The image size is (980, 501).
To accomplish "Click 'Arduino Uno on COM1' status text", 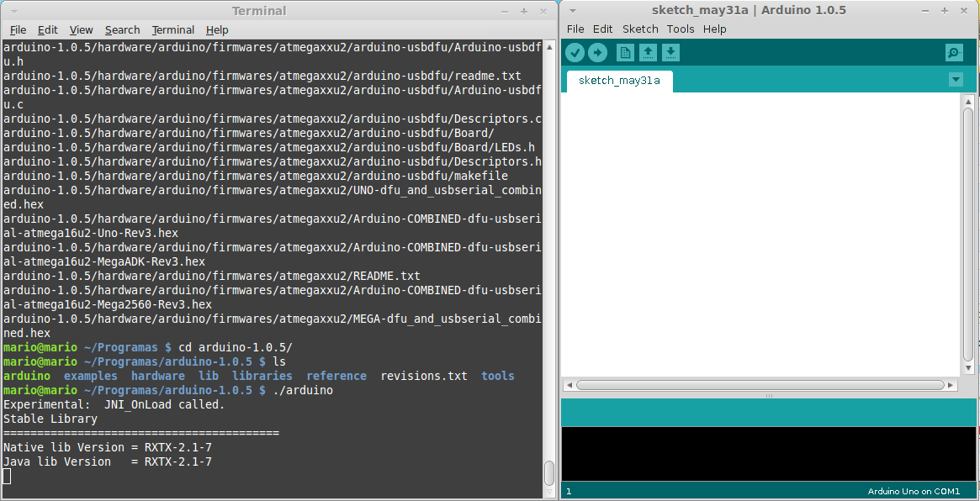I will point(914,492).
